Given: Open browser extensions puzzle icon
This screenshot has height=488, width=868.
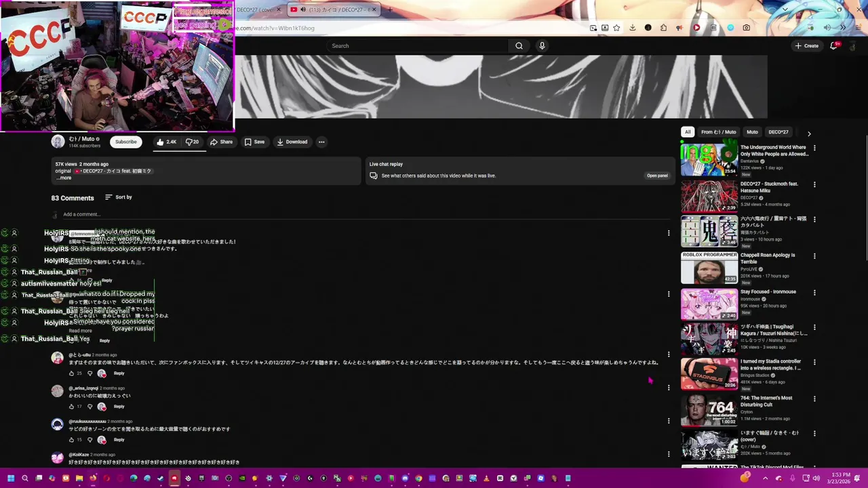Looking at the screenshot, I should tap(663, 28).
